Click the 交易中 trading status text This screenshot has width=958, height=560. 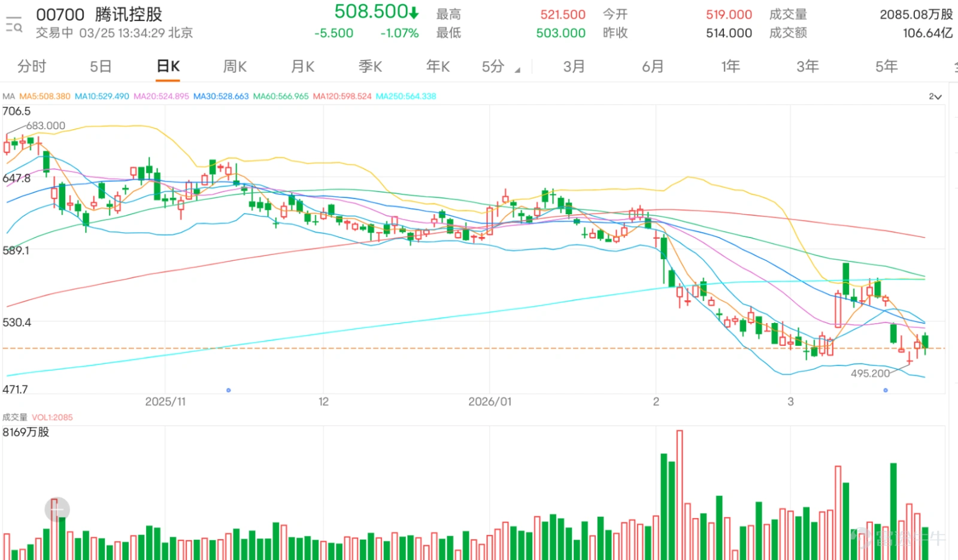coord(54,33)
